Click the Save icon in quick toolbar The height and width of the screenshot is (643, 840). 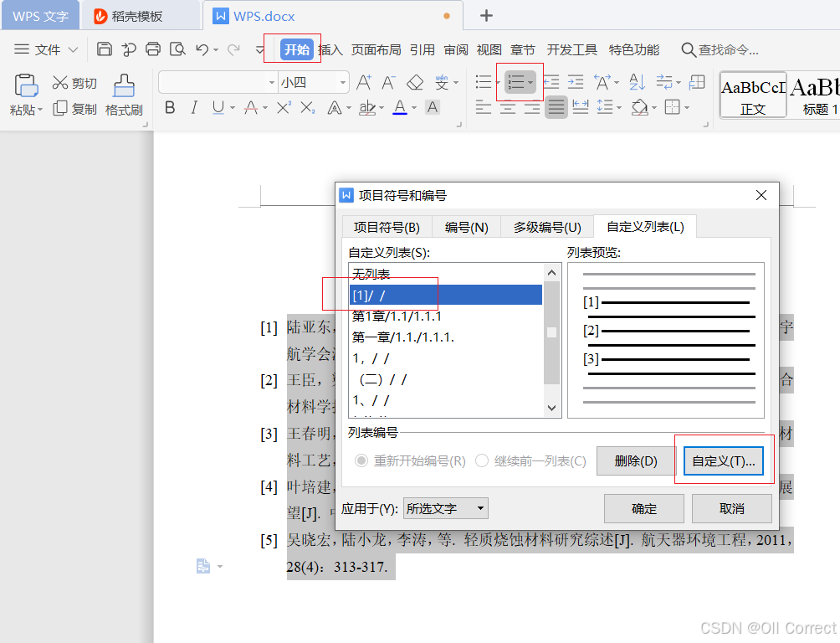[x=104, y=49]
